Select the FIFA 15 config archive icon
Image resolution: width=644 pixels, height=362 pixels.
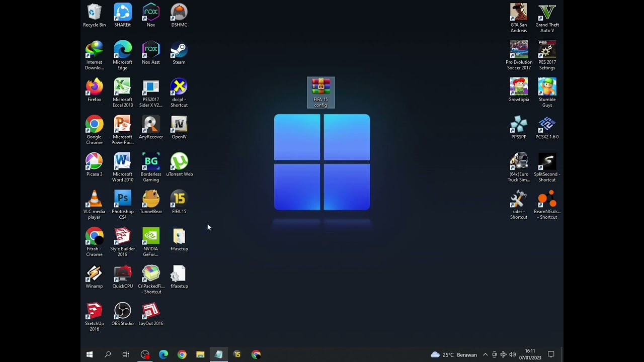coord(320,93)
